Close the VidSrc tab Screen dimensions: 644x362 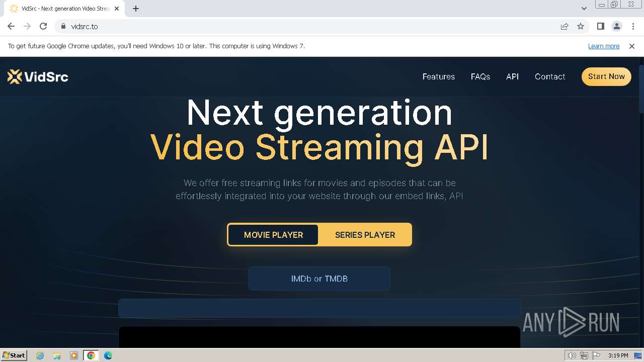[117, 9]
